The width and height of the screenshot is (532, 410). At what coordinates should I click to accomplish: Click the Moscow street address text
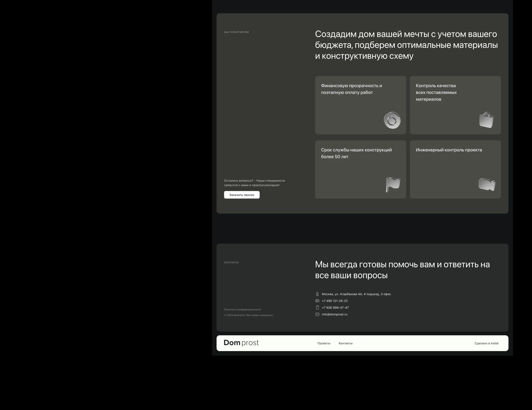click(356, 294)
